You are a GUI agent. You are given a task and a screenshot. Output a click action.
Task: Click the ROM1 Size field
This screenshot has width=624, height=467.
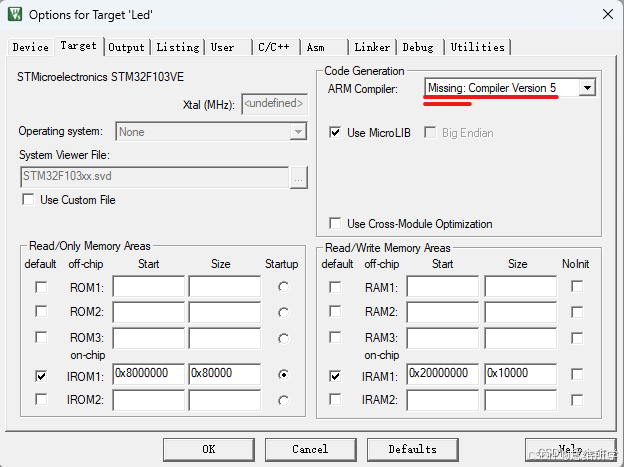(225, 286)
